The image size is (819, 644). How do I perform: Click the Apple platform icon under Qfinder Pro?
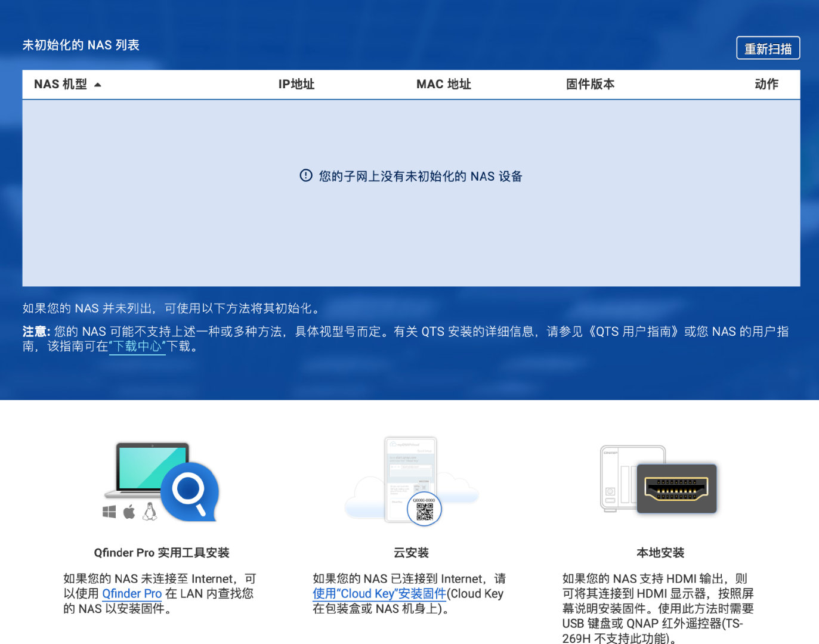point(128,510)
